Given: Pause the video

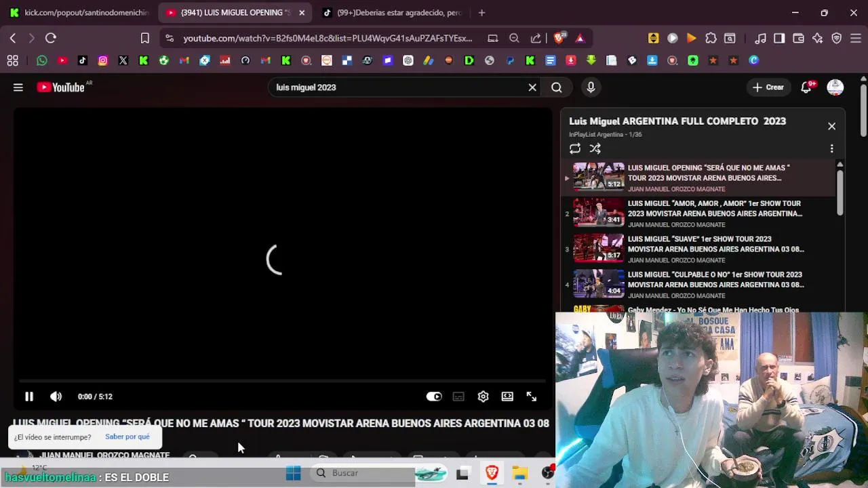Looking at the screenshot, I should tap(29, 396).
